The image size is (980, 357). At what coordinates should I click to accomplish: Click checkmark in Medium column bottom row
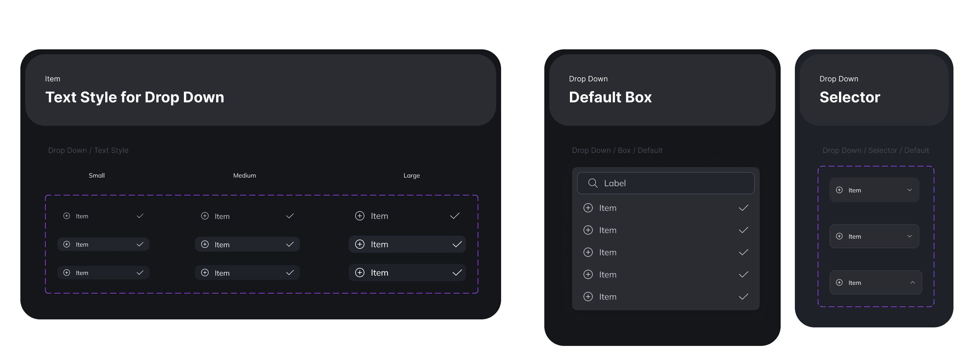tap(290, 273)
